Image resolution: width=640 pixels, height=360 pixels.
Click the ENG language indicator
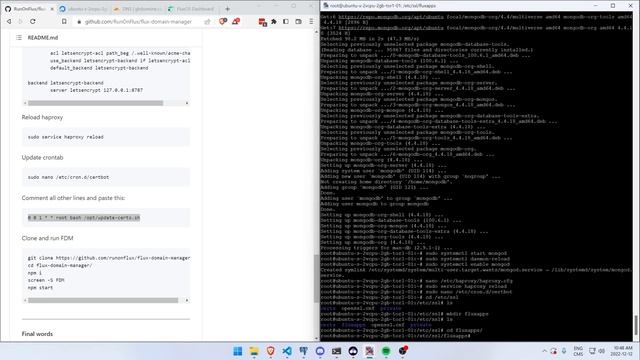click(x=578, y=351)
